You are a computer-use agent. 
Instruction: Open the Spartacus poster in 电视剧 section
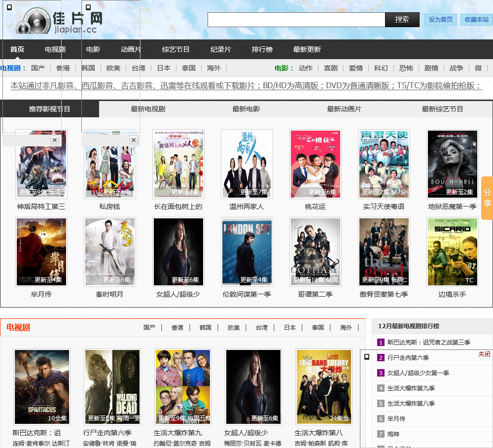point(42,387)
